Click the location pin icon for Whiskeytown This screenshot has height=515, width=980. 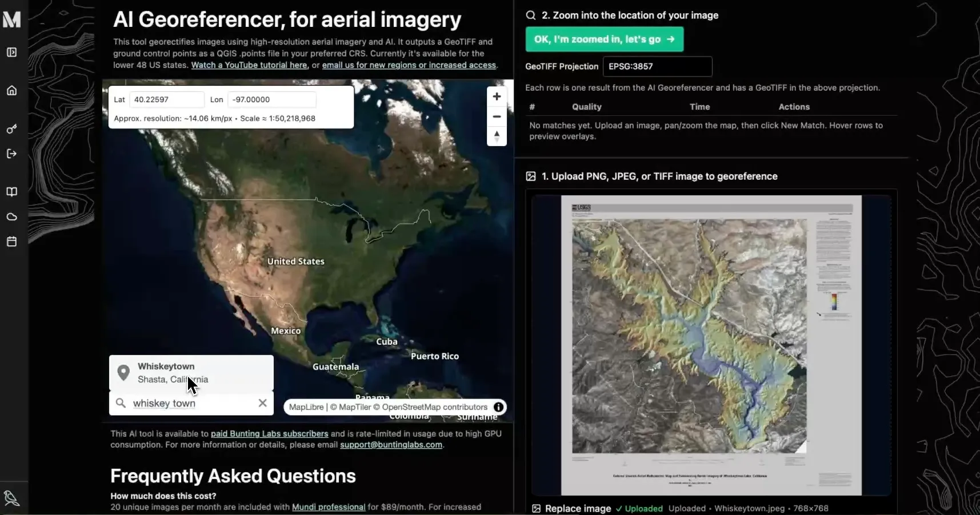(123, 373)
